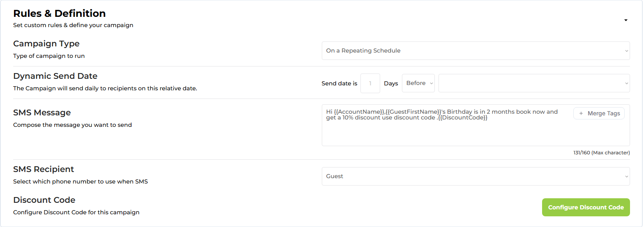Click the Dynamic Send Date label

pos(55,76)
